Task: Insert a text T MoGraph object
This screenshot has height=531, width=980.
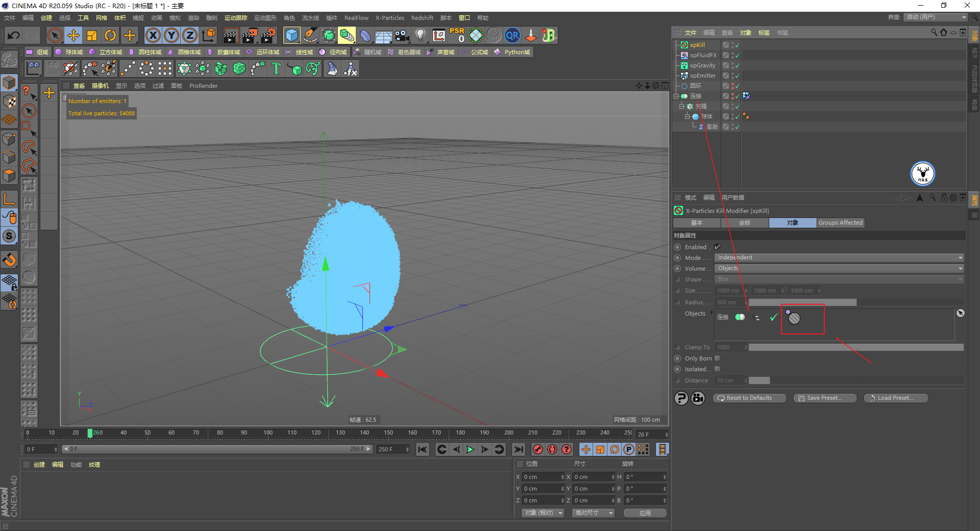Action: (276, 68)
